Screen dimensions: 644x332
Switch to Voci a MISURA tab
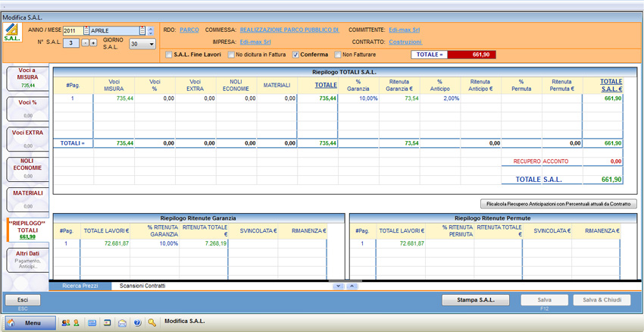click(x=27, y=79)
